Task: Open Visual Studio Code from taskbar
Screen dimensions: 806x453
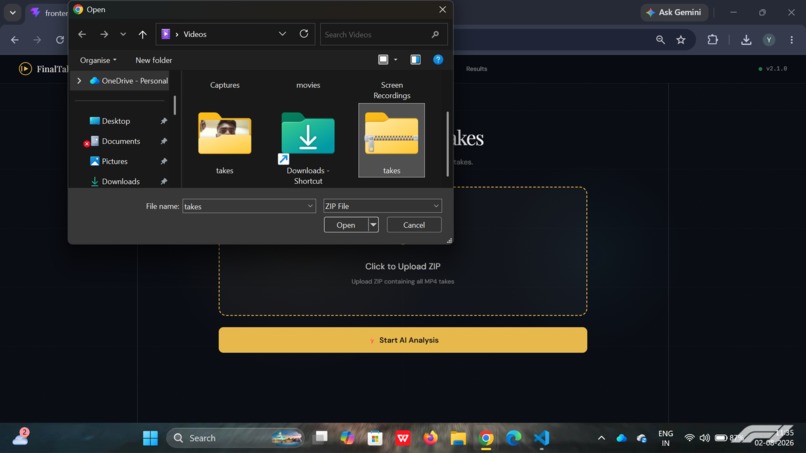Action: coord(541,438)
